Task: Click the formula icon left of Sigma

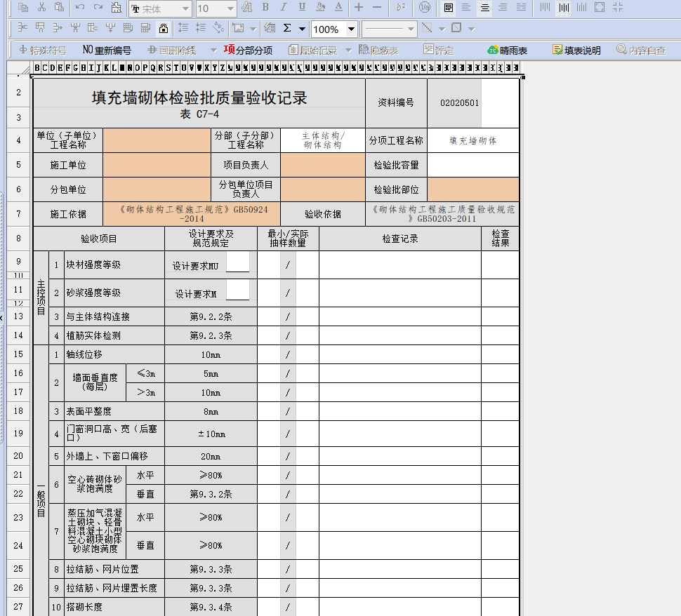Action: (270, 28)
